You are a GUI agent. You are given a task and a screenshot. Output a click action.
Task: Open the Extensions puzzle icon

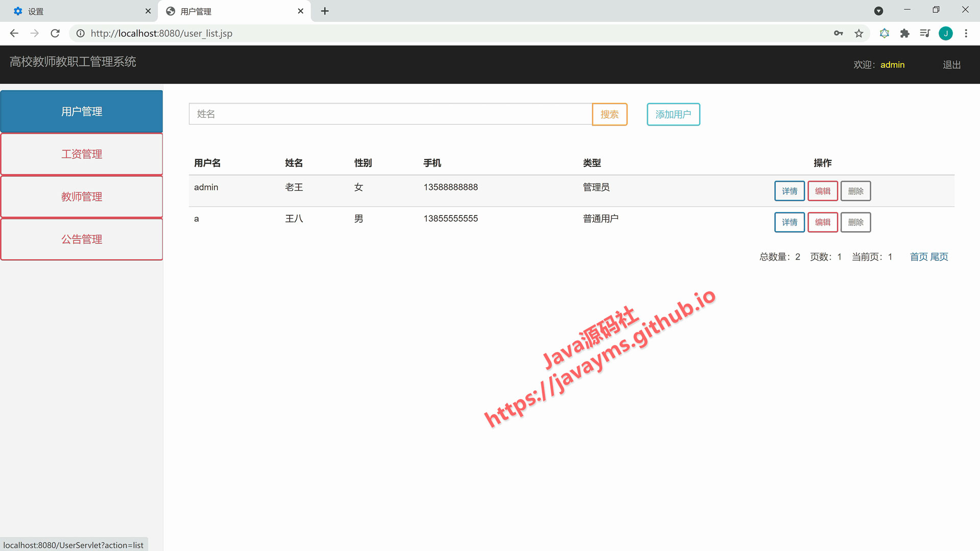[905, 33]
